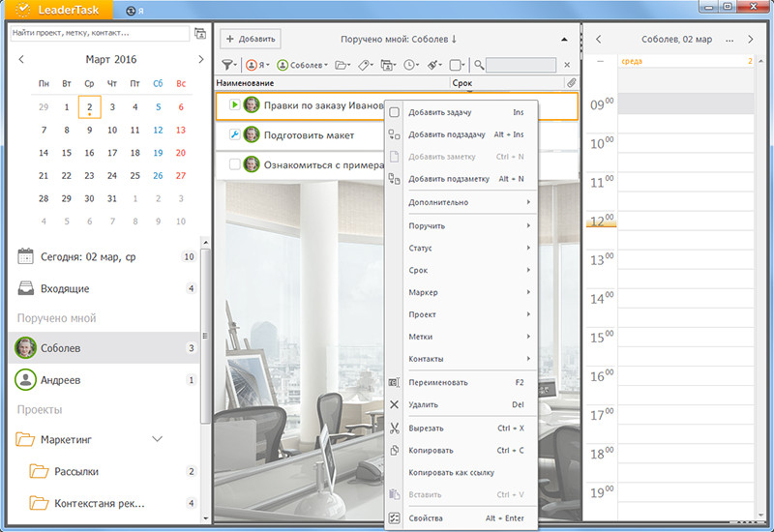
Task: Click the sync icon beside LeaderTask logo
Action: (x=131, y=11)
